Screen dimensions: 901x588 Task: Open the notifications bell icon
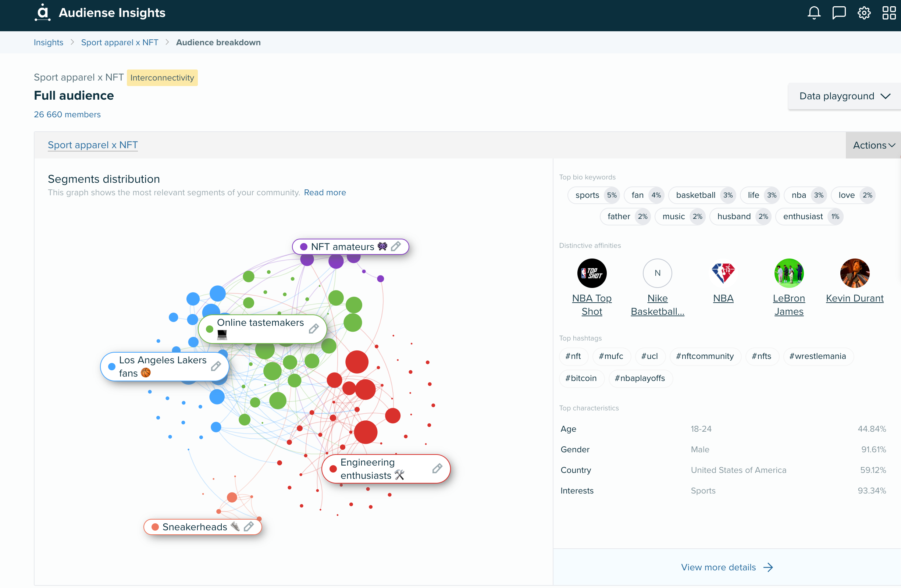point(813,13)
